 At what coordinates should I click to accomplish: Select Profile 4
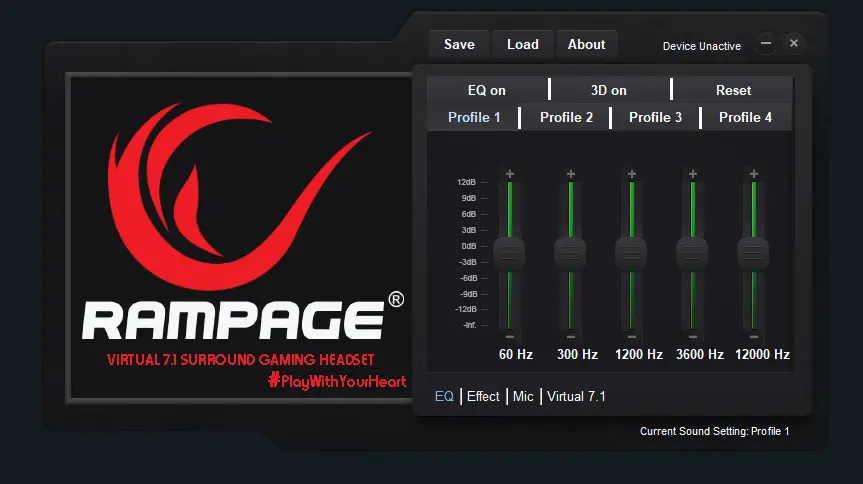point(746,117)
